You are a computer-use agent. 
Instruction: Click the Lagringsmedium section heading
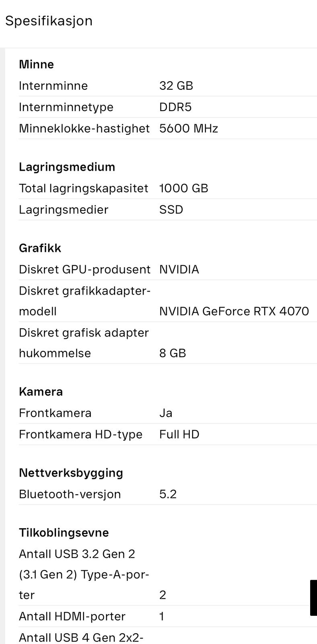67,167
